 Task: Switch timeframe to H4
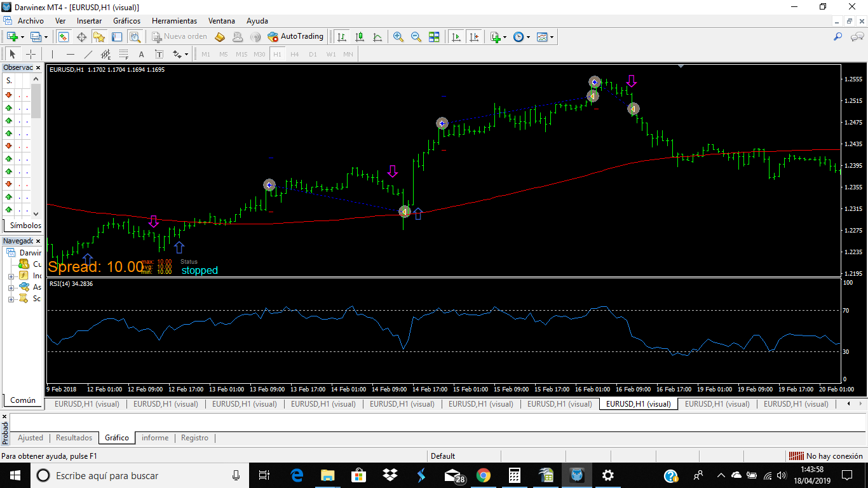click(295, 54)
